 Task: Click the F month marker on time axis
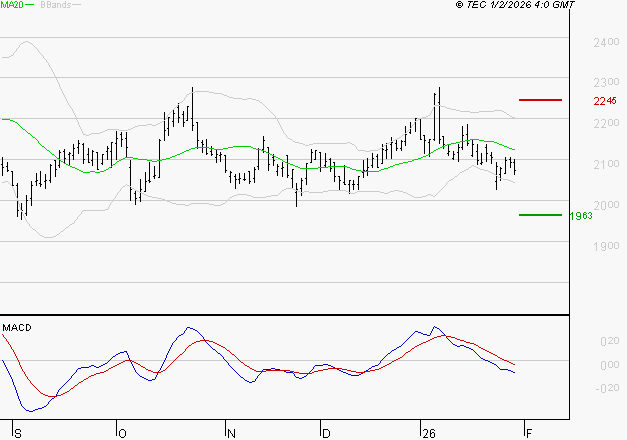click(x=529, y=434)
